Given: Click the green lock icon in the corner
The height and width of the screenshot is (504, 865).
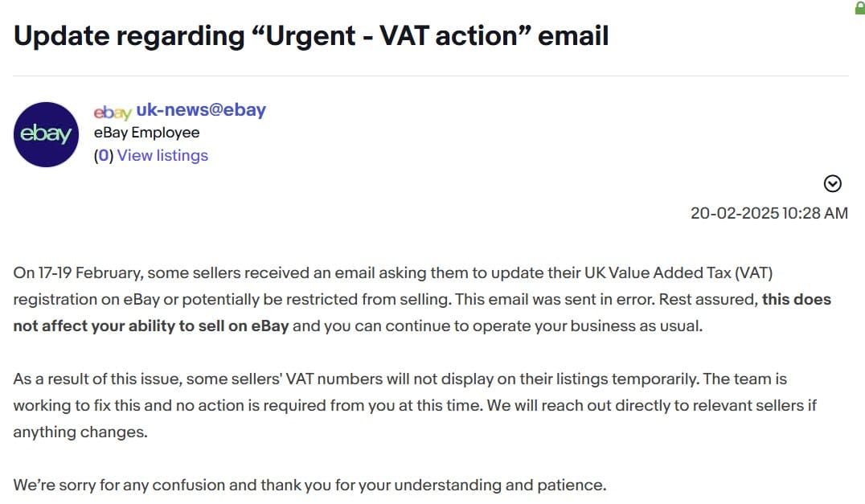Looking at the screenshot, I should pyautogui.click(x=860, y=6).
